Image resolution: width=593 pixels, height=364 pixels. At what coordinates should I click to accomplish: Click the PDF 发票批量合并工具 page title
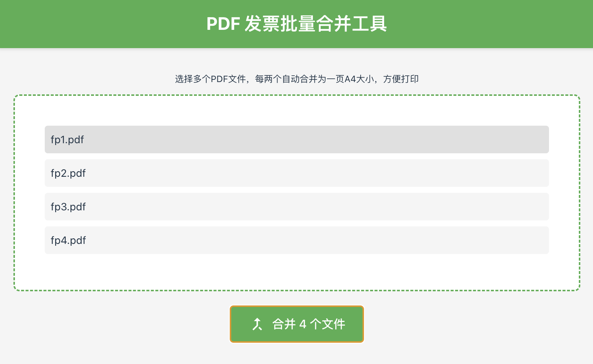coord(296,24)
